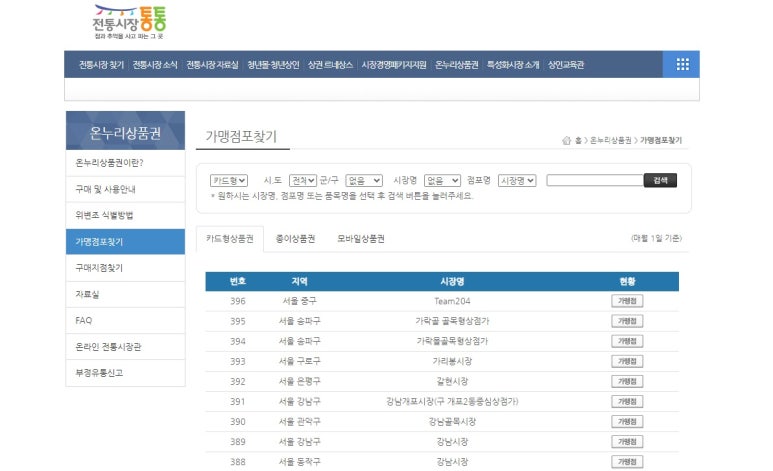Select sidebar item 위변조 식별방법
773x471 pixels.
[x=125, y=215]
